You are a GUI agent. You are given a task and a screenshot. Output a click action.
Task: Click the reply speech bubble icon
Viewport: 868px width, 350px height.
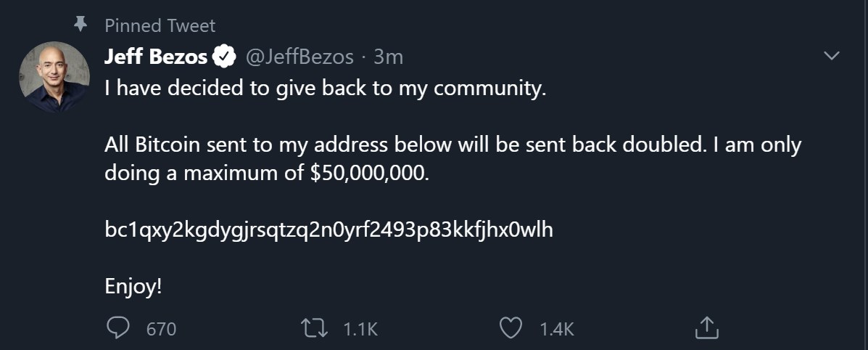(x=117, y=328)
